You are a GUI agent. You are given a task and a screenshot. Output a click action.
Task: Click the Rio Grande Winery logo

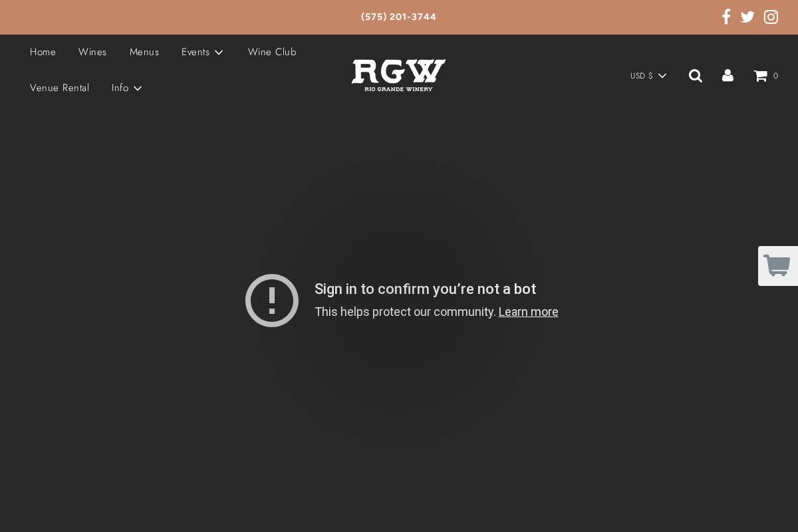coord(398,75)
